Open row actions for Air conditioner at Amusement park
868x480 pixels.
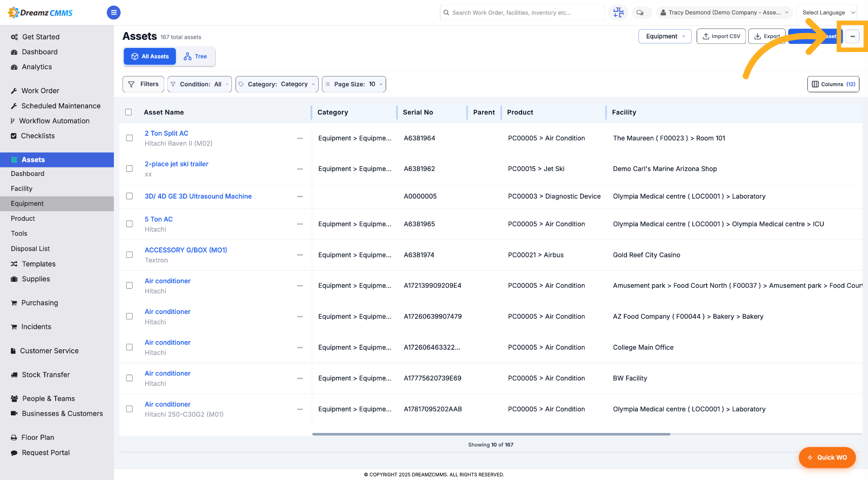tap(300, 286)
